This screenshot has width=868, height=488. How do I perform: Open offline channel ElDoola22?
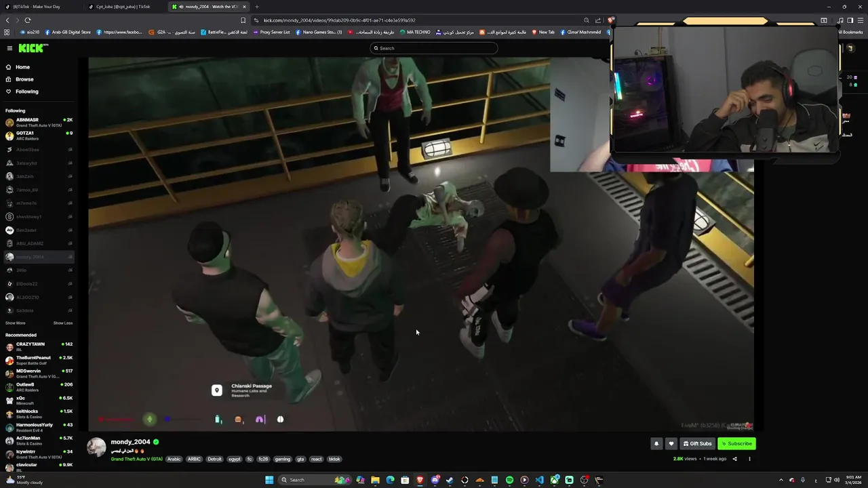(x=39, y=283)
